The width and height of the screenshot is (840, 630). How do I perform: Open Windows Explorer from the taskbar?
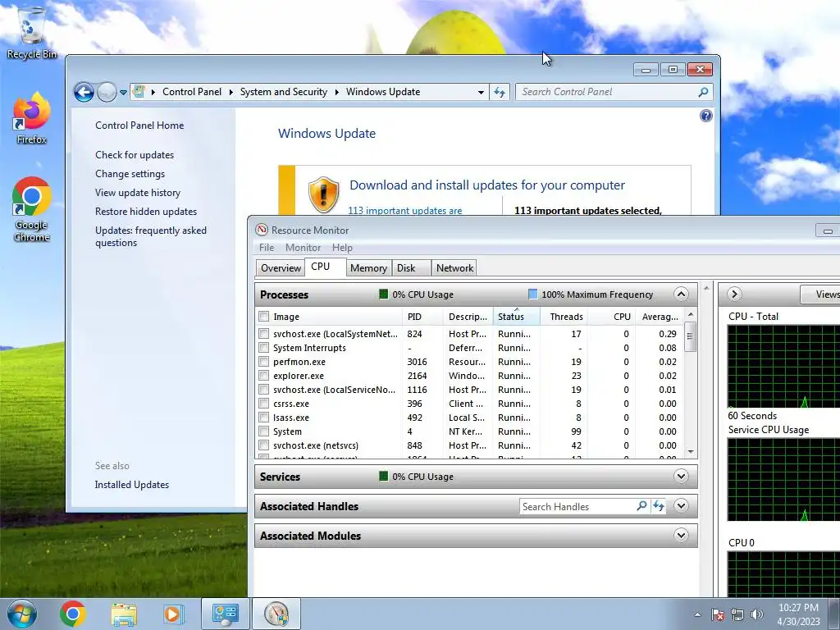[124, 614]
